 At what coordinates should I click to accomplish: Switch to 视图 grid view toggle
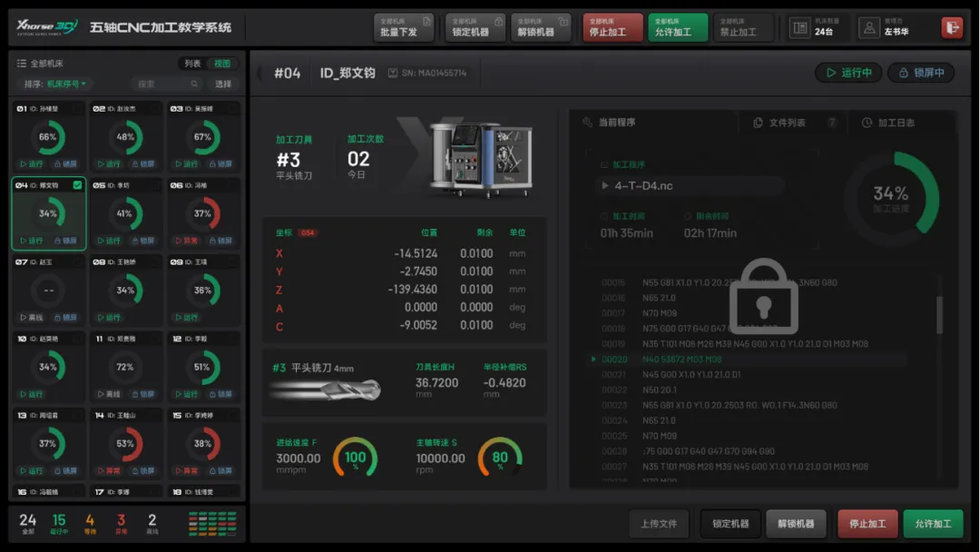tap(222, 64)
